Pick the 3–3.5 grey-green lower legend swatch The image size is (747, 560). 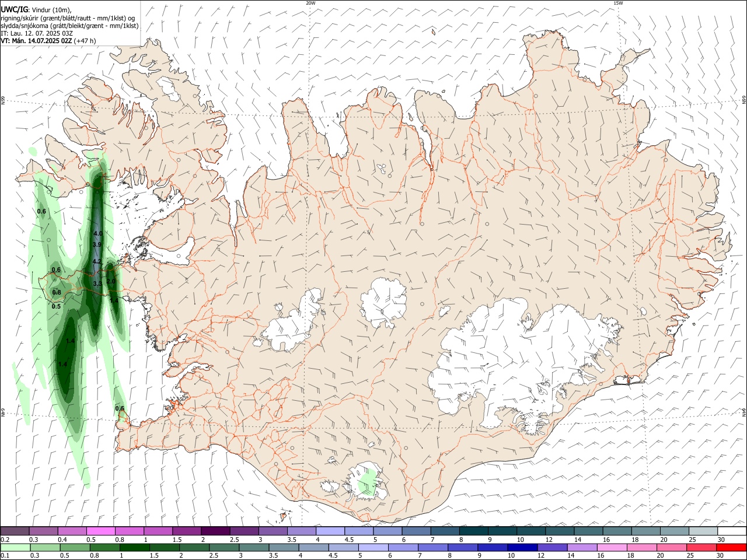pyautogui.click(x=254, y=547)
